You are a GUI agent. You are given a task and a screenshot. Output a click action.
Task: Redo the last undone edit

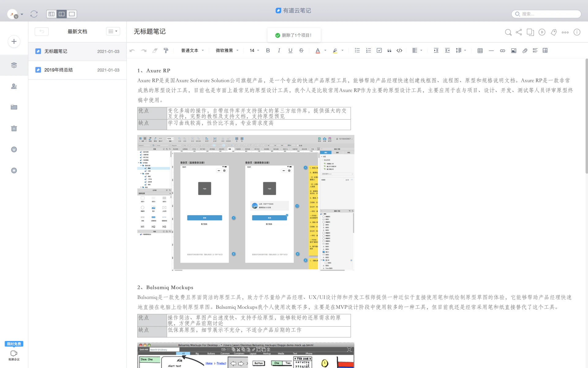coord(144,51)
